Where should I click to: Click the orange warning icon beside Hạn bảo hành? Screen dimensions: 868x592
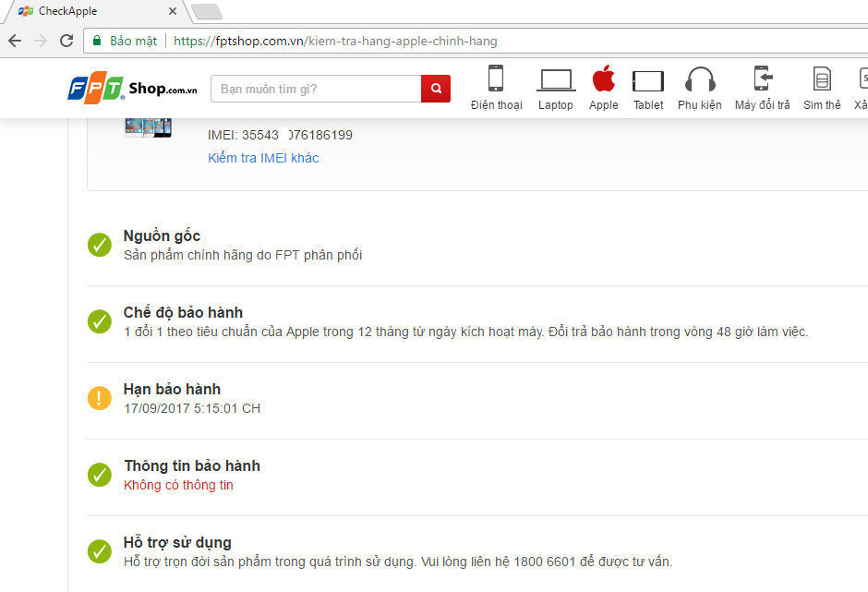(x=100, y=398)
